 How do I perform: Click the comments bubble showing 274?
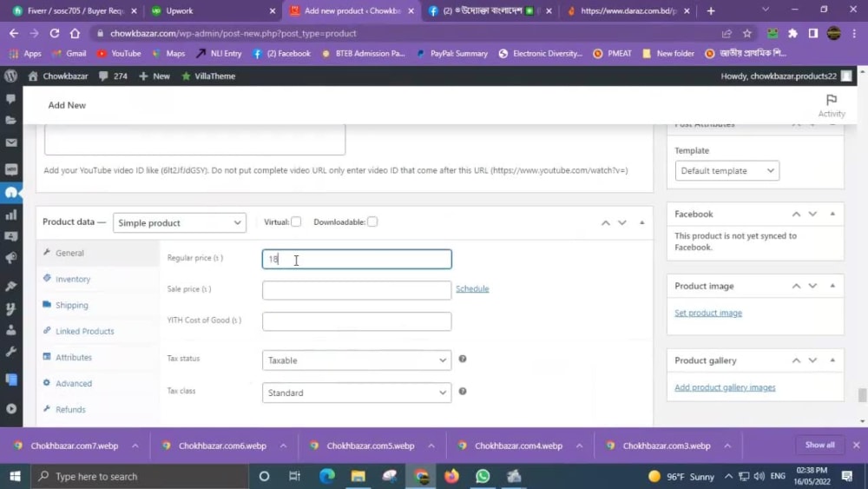click(113, 76)
